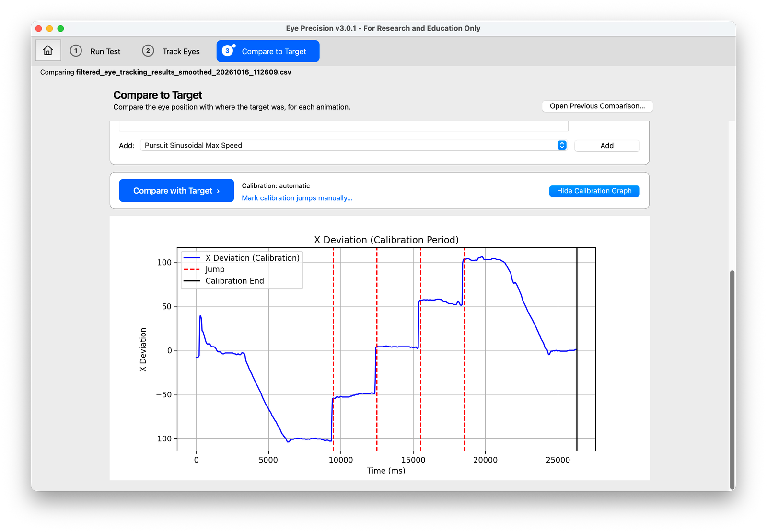The image size is (767, 532).
Task: Click the blue dropdown arrows of animation selector
Action: click(x=562, y=145)
